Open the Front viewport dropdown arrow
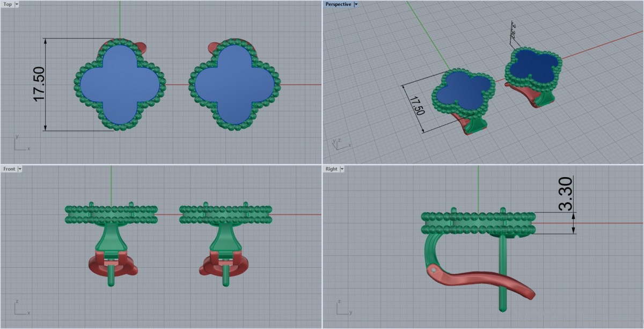 click(x=20, y=169)
